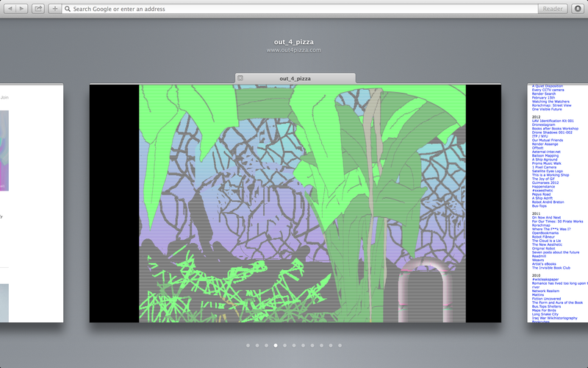Click 'Proms Music Walk' link

click(546, 163)
